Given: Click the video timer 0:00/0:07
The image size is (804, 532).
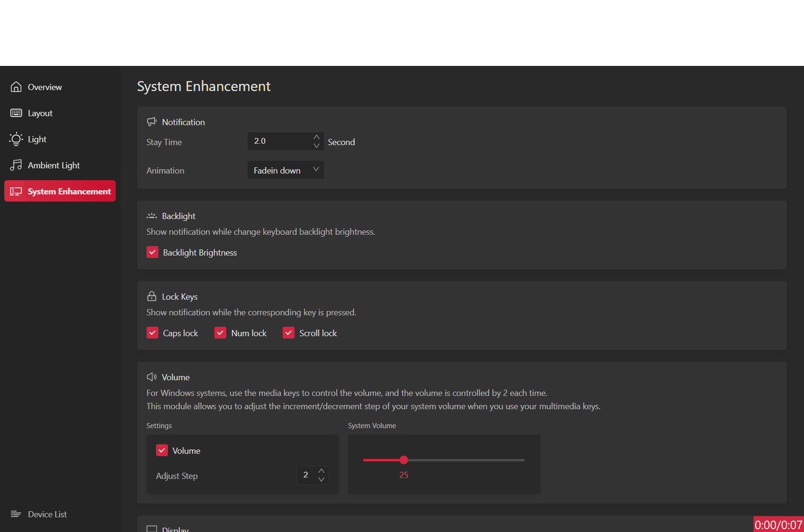Looking at the screenshot, I should 778,524.
